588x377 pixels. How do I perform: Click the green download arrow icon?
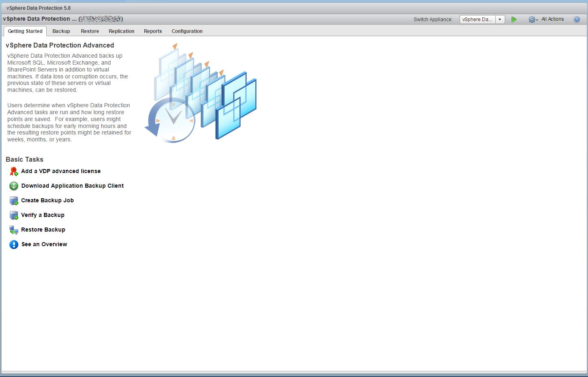tap(14, 186)
